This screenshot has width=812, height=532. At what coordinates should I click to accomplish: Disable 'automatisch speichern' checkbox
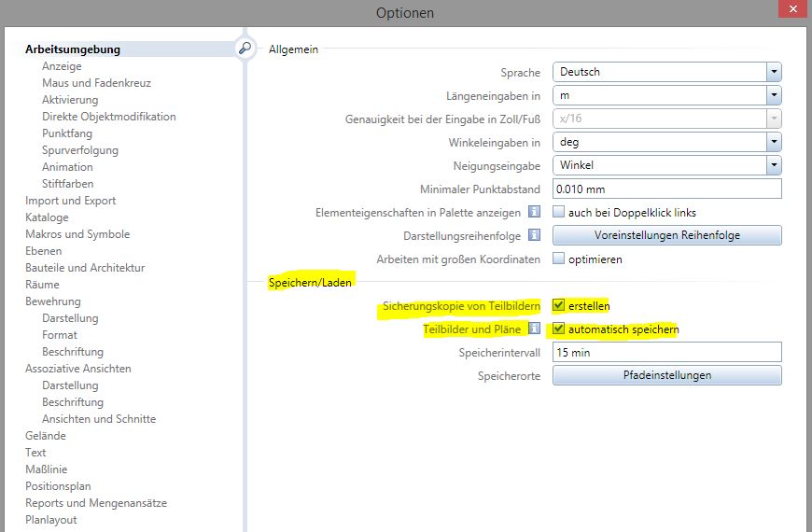tap(559, 329)
